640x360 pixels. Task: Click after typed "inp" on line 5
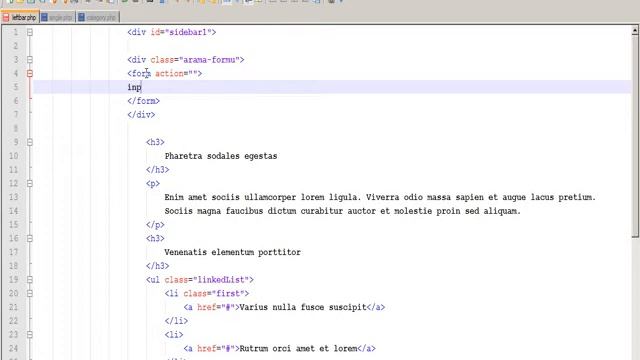click(x=142, y=87)
